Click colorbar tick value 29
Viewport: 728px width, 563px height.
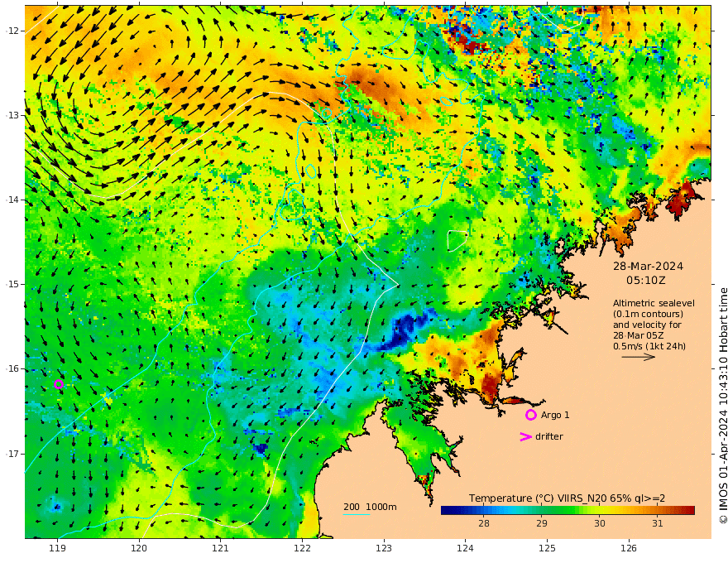[x=542, y=523]
